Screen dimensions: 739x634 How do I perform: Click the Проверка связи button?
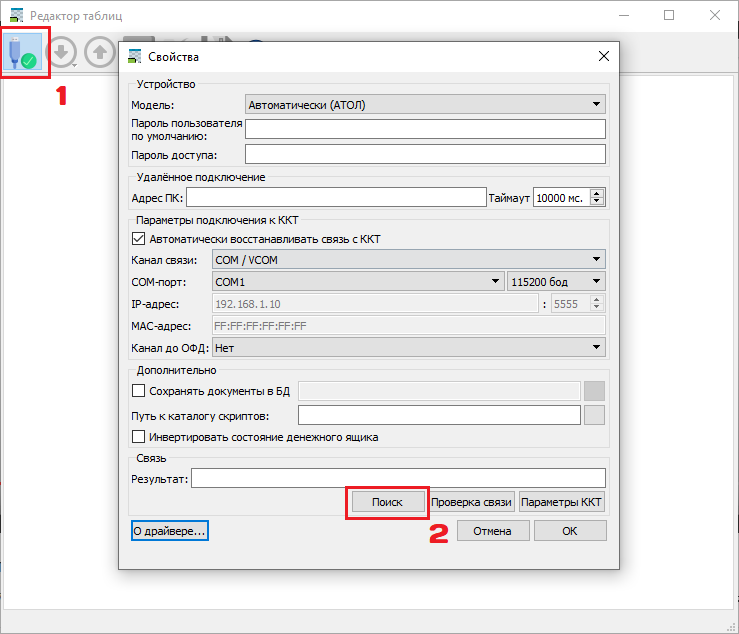(471, 502)
